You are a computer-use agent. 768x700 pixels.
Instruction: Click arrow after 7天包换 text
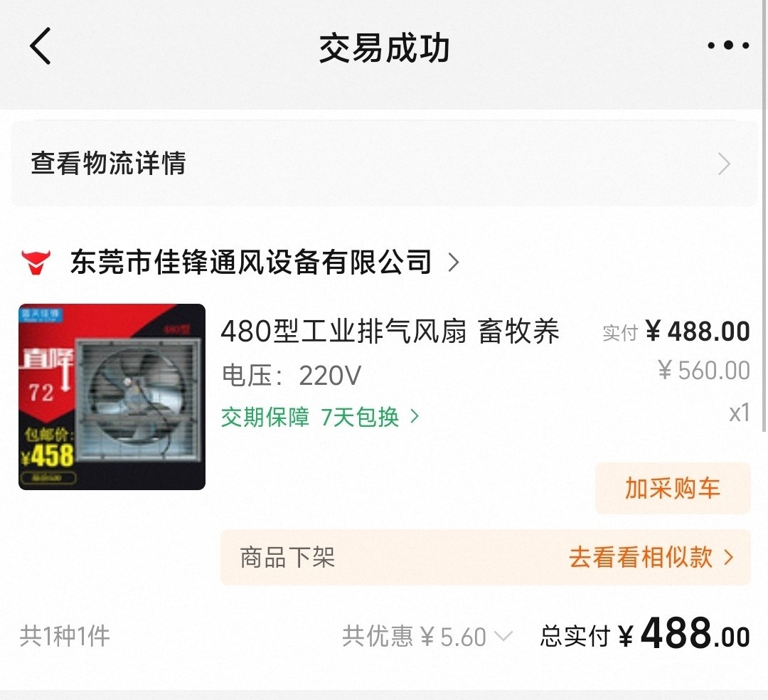click(415, 417)
